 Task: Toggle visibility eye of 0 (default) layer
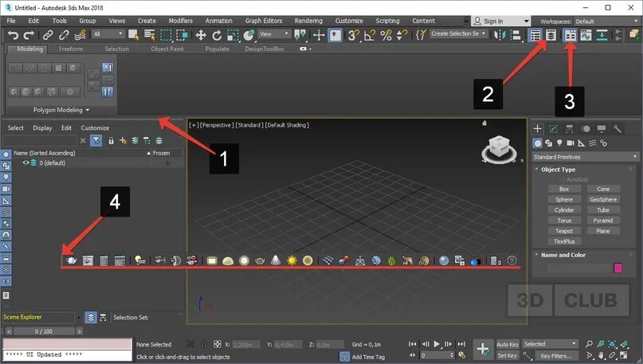click(x=25, y=162)
